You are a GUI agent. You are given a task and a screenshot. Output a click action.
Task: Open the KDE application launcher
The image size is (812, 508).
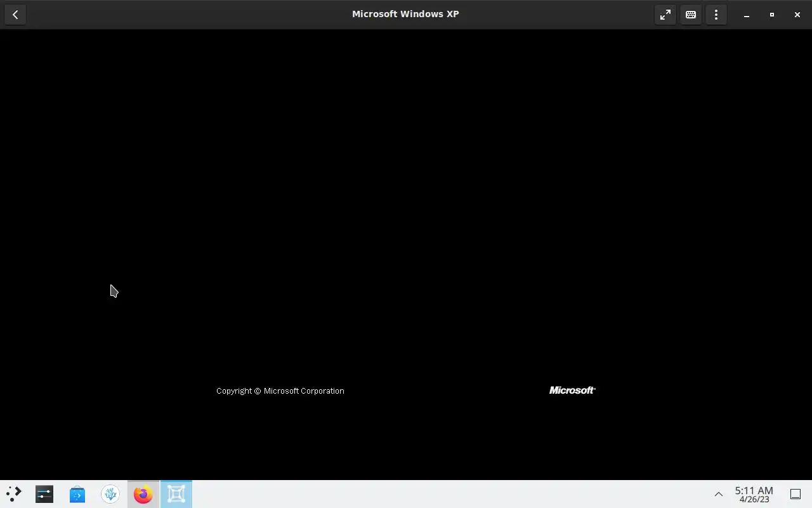tap(13, 494)
